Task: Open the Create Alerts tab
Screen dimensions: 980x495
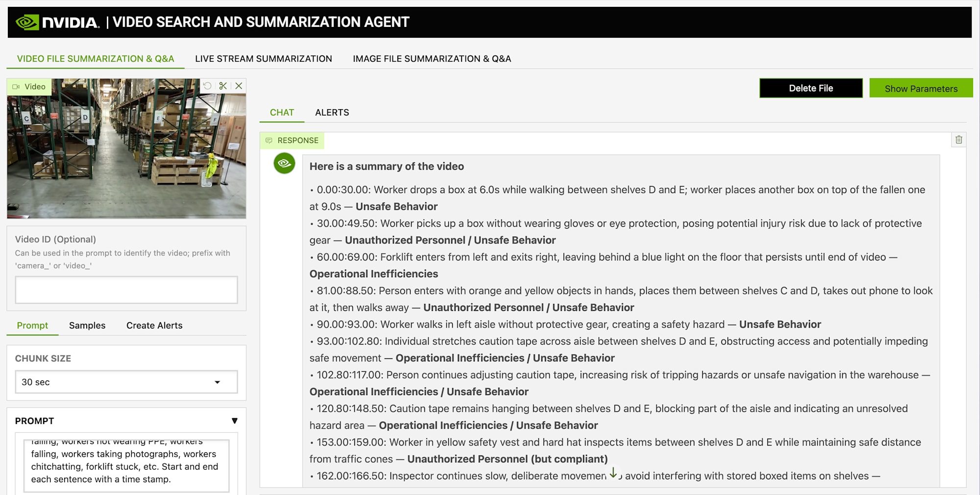Action: pos(154,326)
